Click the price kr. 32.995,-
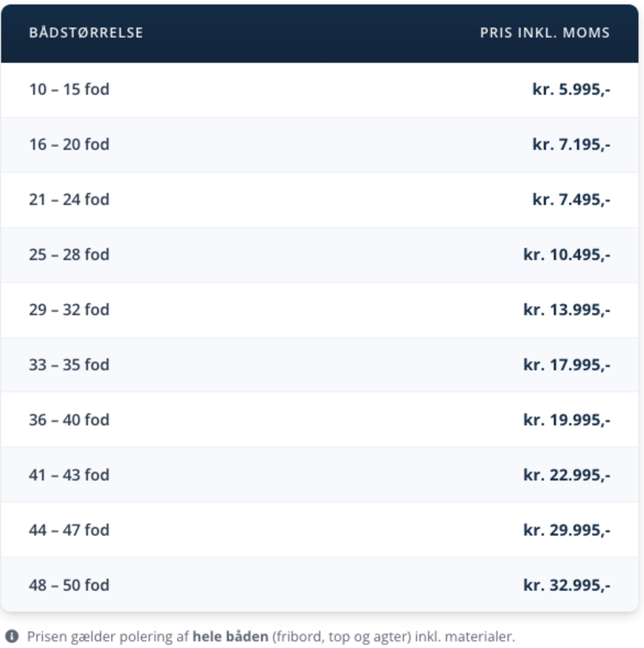The image size is (644, 648). [567, 586]
